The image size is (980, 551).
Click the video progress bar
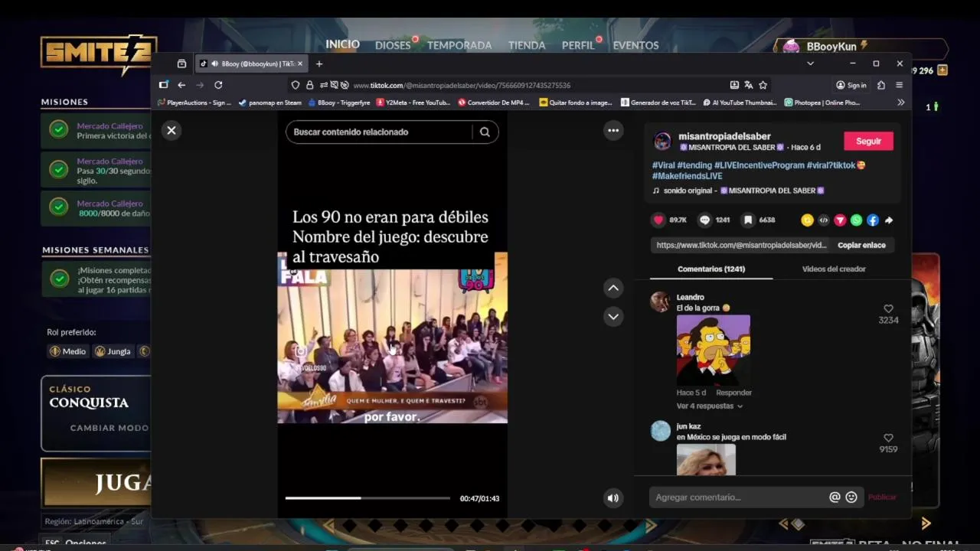(367, 498)
